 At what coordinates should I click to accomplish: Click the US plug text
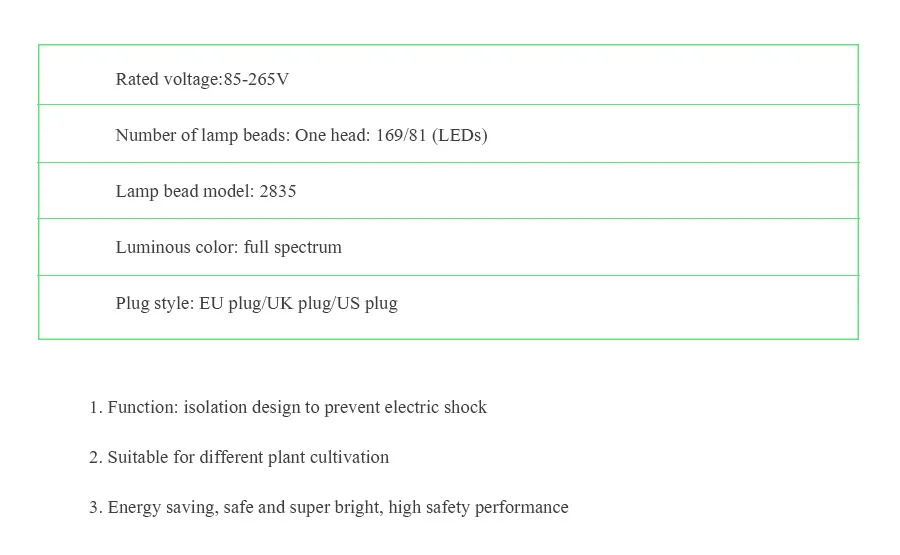pyautogui.click(x=367, y=303)
